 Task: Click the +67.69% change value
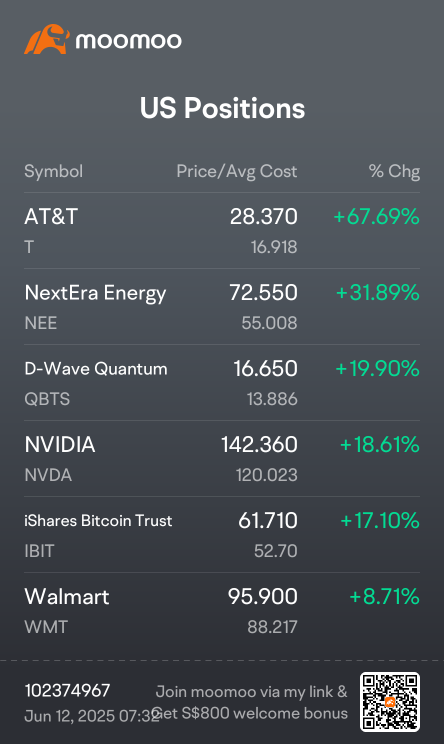tap(377, 217)
